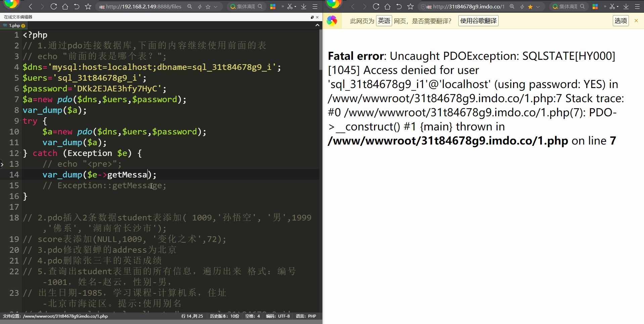Open the home page in the right browser
The height and width of the screenshot is (324, 644).
[387, 6]
